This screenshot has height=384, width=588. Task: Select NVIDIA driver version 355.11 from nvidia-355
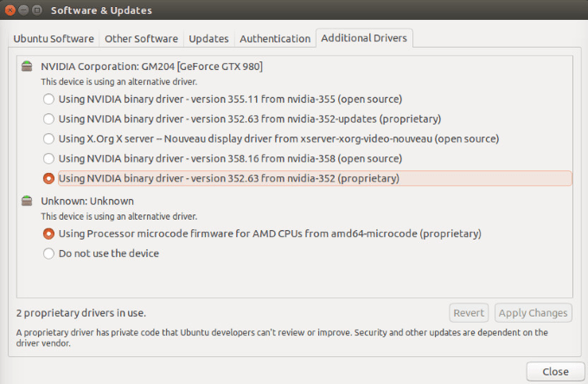[x=48, y=99]
